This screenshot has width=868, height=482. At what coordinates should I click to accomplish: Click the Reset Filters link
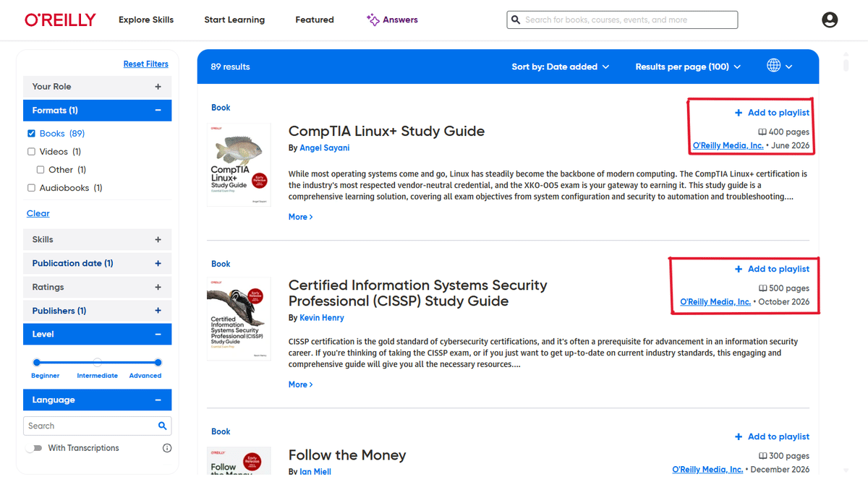[x=145, y=64]
